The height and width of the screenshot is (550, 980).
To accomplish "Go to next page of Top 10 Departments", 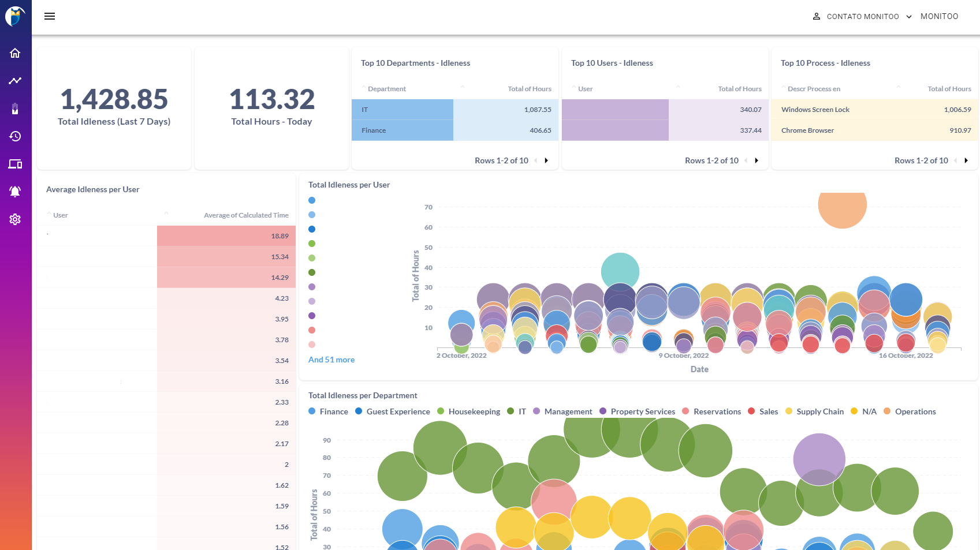I will point(546,160).
